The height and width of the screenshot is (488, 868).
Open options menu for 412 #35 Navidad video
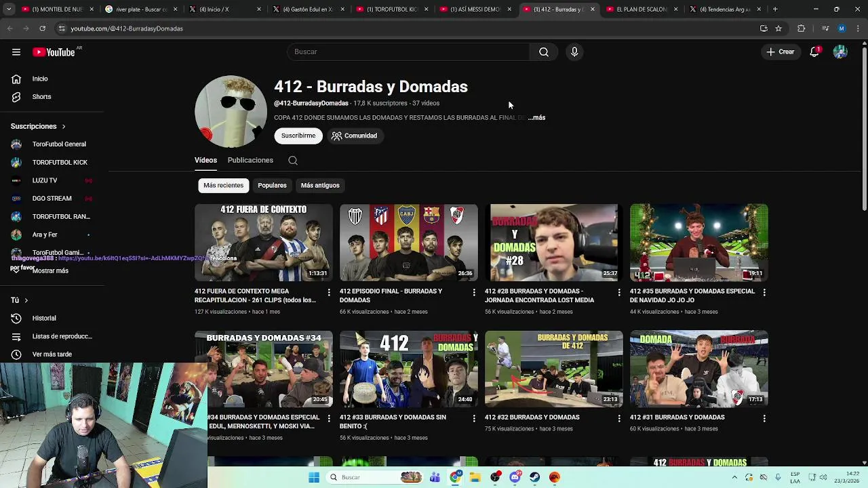tap(764, 292)
